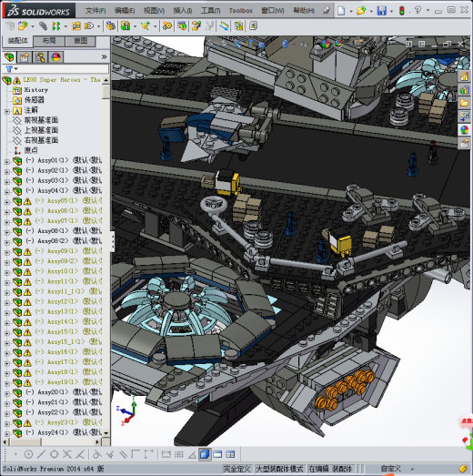The width and height of the screenshot is (473, 476).
Task: Select the 前视基准面 plane item
Action: pyautogui.click(x=41, y=120)
